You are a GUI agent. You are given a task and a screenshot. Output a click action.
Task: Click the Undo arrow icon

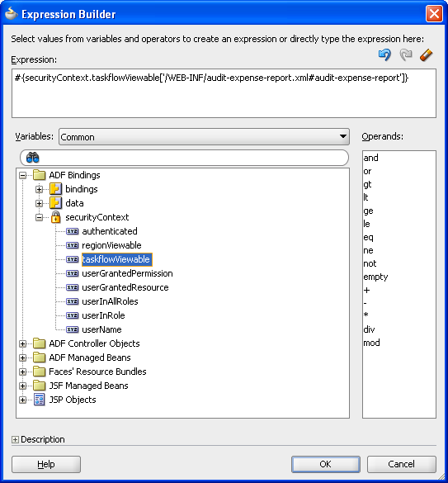point(384,54)
